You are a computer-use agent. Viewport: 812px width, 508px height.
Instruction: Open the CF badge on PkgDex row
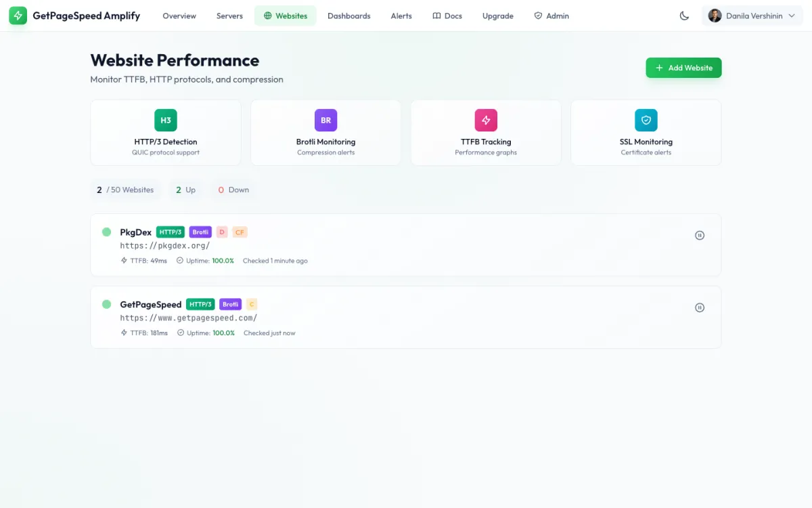click(240, 232)
